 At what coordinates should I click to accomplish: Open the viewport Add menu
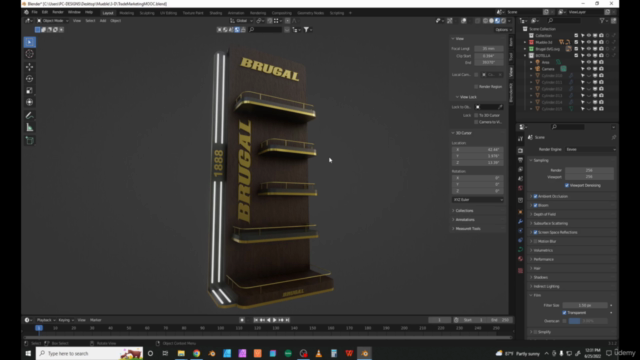pos(103,20)
